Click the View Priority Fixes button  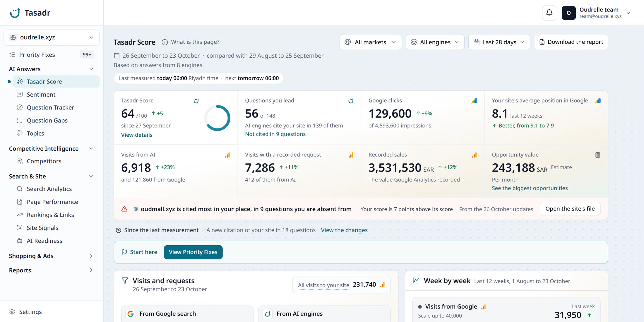pyautogui.click(x=193, y=252)
